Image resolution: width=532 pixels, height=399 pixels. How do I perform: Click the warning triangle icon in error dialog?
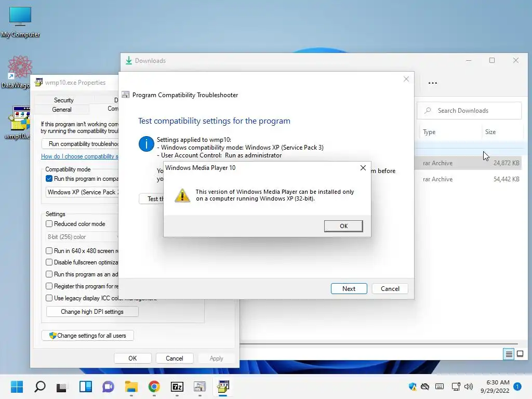182,195
